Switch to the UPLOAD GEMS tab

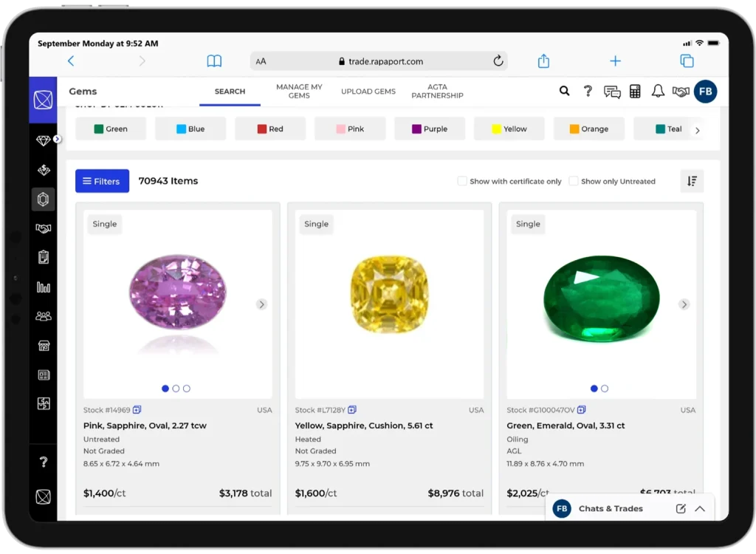368,91
